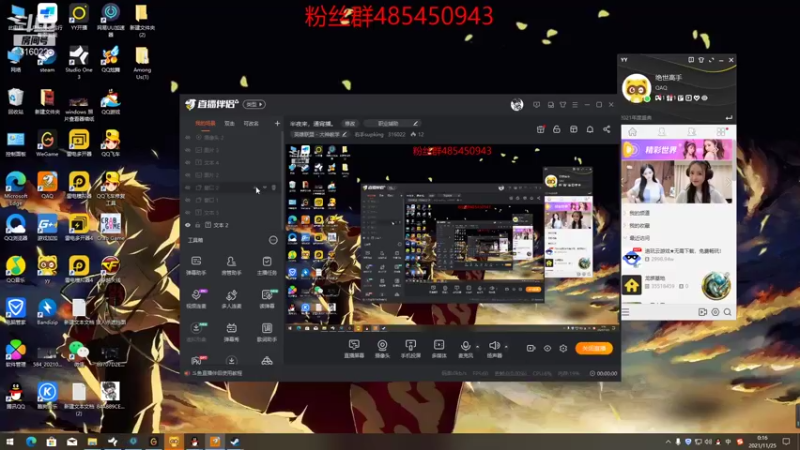
Task: Add a 摄像头 camera source
Action: [382, 349]
